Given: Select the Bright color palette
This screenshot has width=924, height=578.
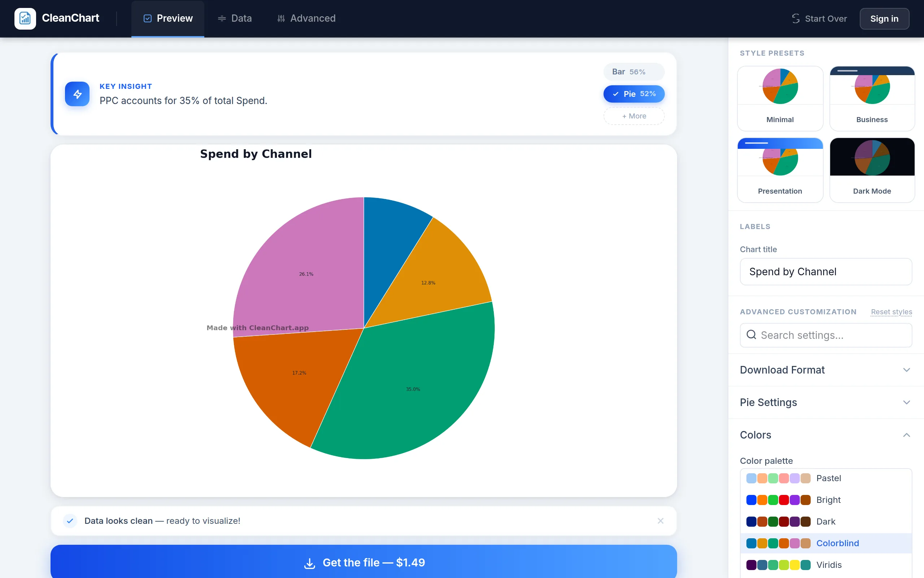Looking at the screenshot, I should [x=826, y=500].
